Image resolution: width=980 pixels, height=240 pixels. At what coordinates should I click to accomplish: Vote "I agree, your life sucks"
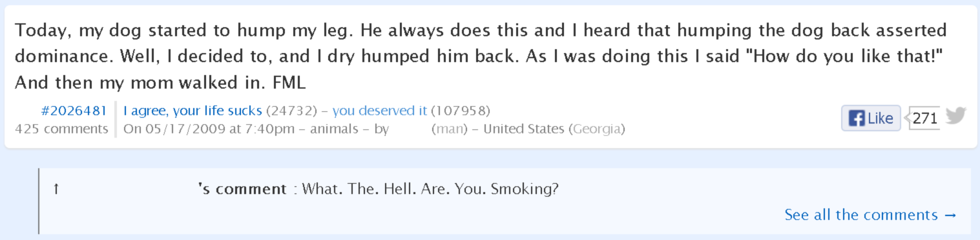click(x=193, y=111)
